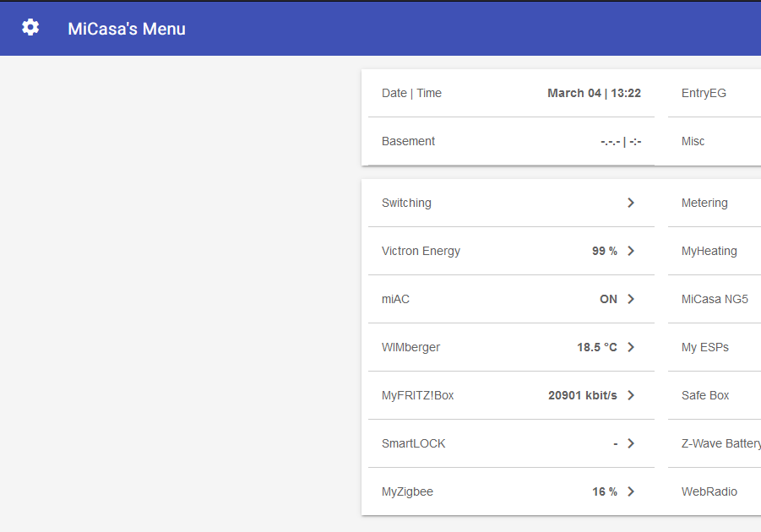The height and width of the screenshot is (532, 761).
Task: Click the MyZigbee chevron arrow
Action: [x=631, y=491]
